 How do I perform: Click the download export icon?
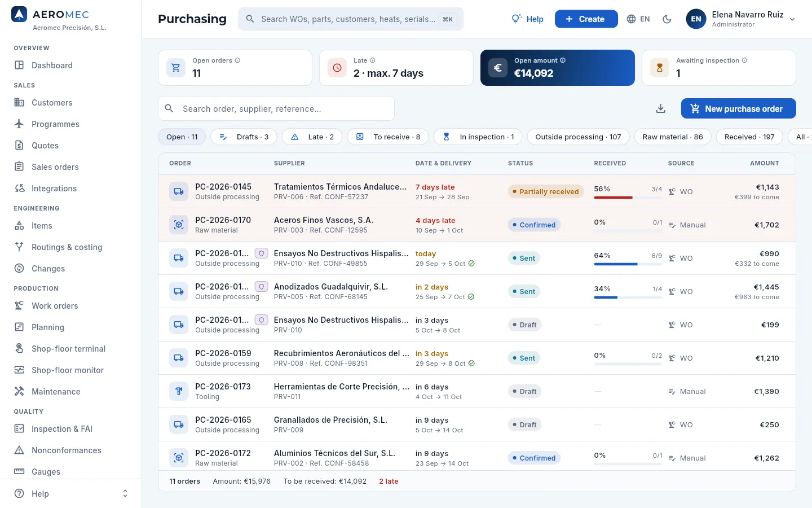tap(661, 108)
